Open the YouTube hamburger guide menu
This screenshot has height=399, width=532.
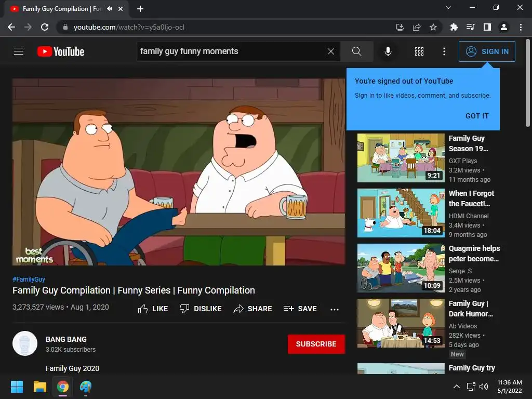click(x=19, y=51)
